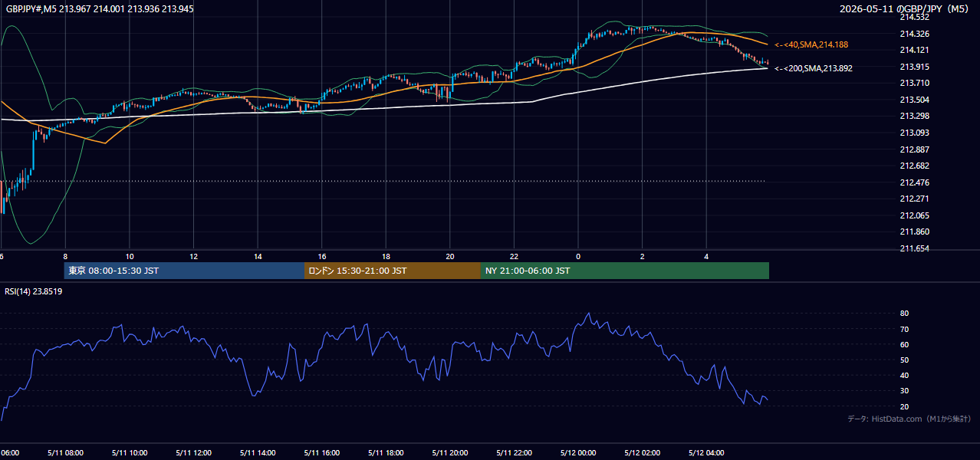Click the 5/11 20:00 bottom time label
Image resolution: width=980 pixels, height=460 pixels.
pos(450,453)
